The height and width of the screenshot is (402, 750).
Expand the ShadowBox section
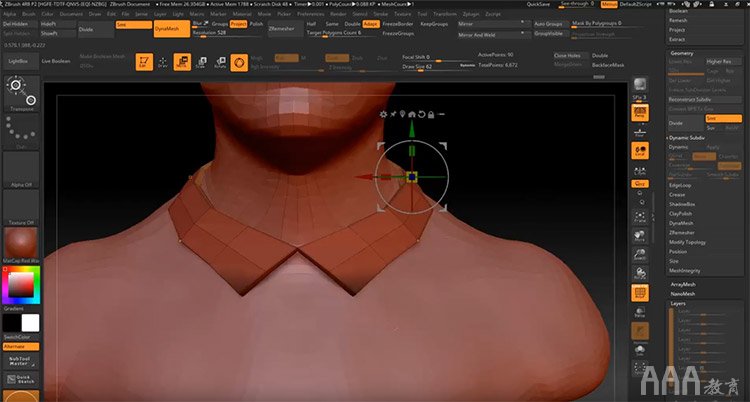coord(682,204)
